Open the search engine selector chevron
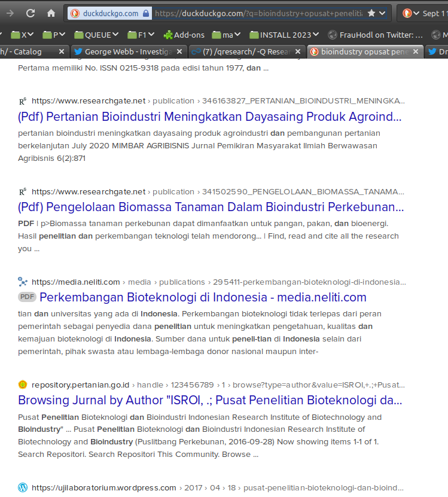This screenshot has width=448, height=497. 417,13
